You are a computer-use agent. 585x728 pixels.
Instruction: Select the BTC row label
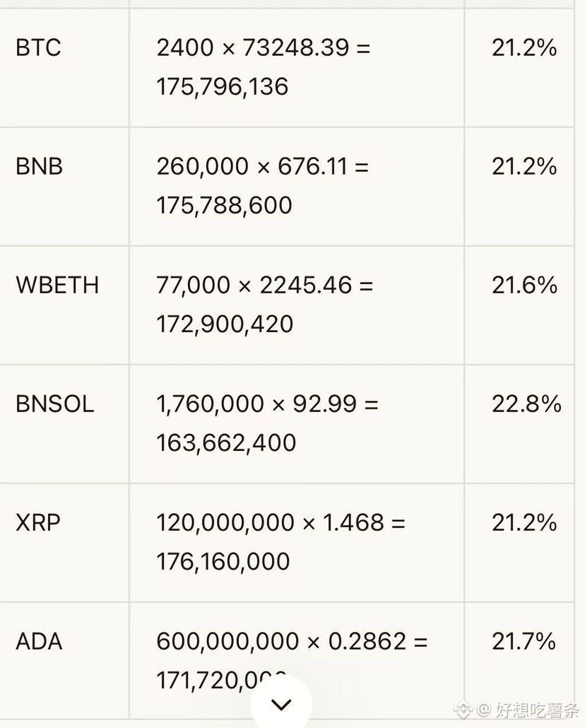[39, 48]
